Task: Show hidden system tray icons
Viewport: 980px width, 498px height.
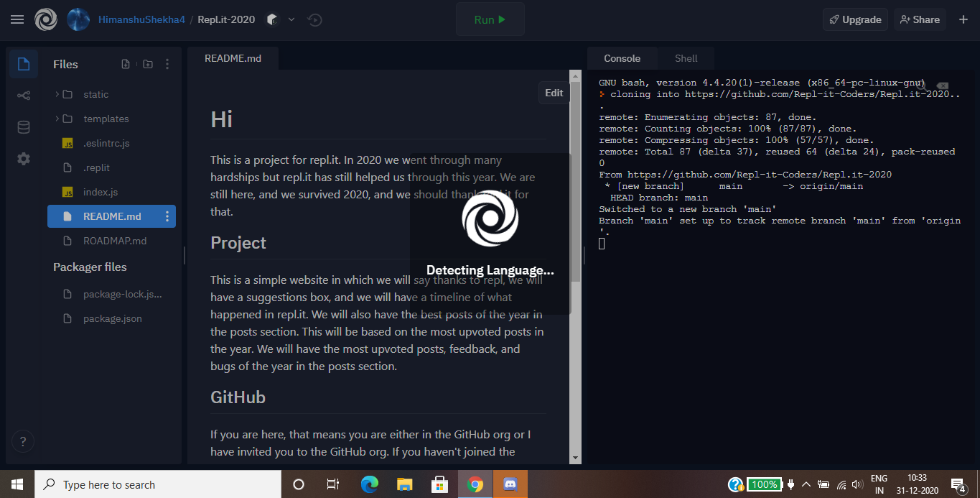Action: (x=806, y=484)
